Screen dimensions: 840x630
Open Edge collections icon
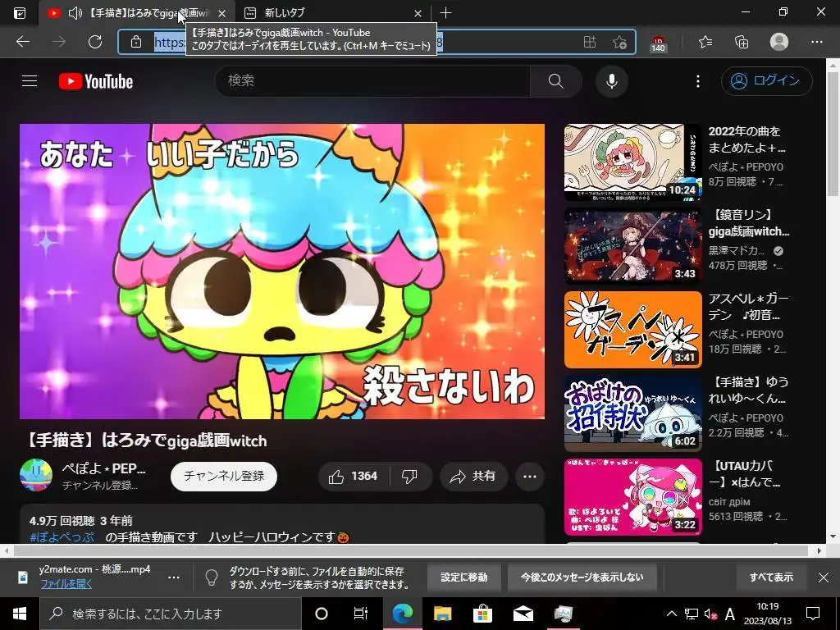click(x=742, y=42)
